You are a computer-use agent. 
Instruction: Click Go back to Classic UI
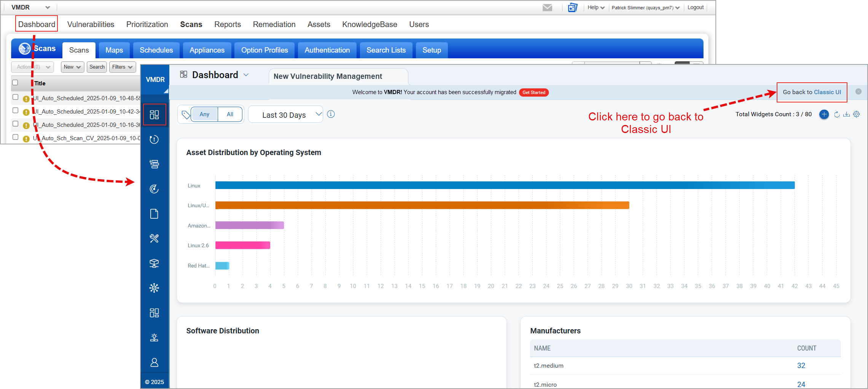coord(812,92)
